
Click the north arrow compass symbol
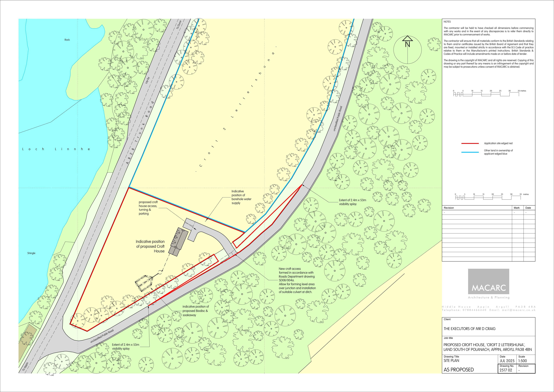pyautogui.click(x=408, y=50)
